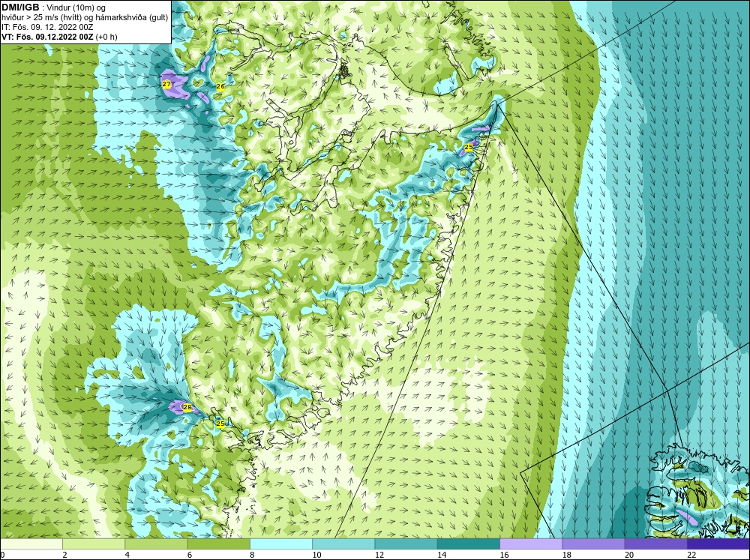Select the dark indigo legend color above 22 m/s
Image resolution: width=750 pixels, height=560 pixels.
(x=718, y=544)
